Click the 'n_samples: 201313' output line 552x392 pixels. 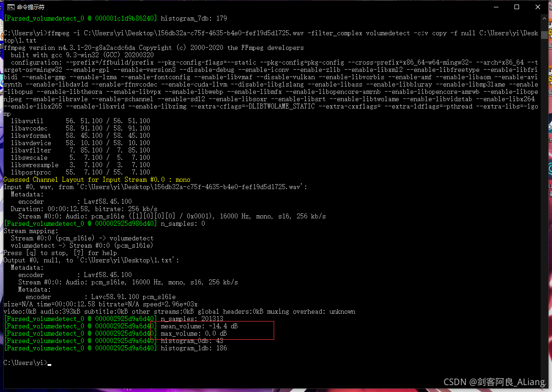click(114, 319)
